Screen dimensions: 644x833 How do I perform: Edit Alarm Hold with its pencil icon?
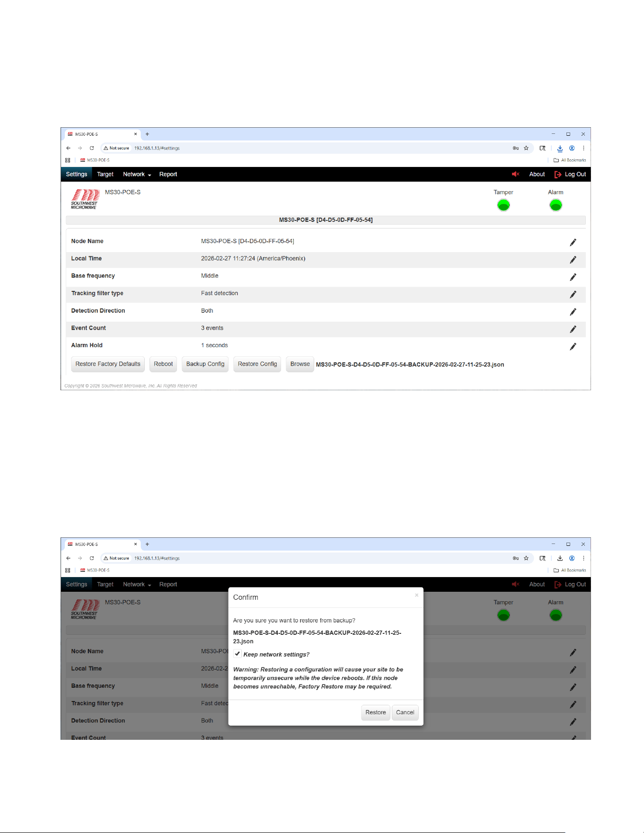coord(573,346)
